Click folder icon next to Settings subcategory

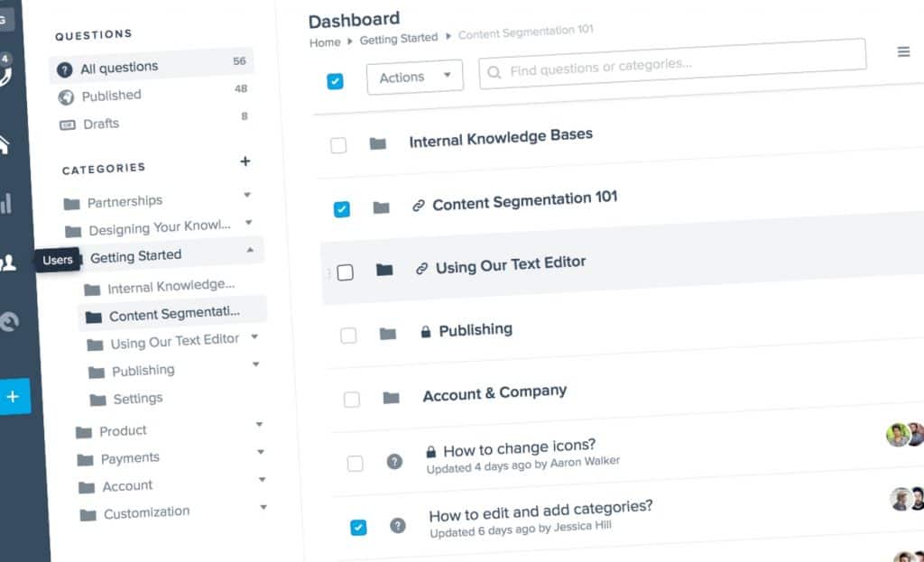(97, 400)
